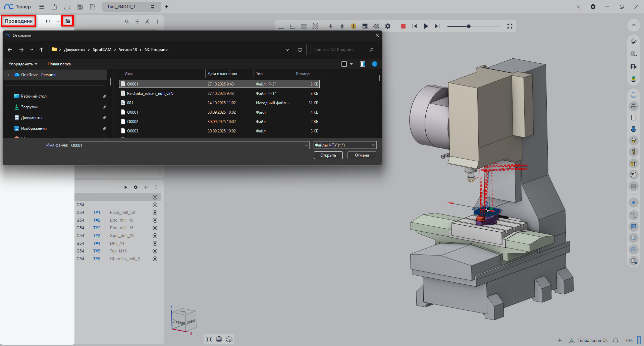Screen dimensions: 644x346
Task: Toggle the radio marker for Chamfer_mill_5
Action: pos(155,259)
